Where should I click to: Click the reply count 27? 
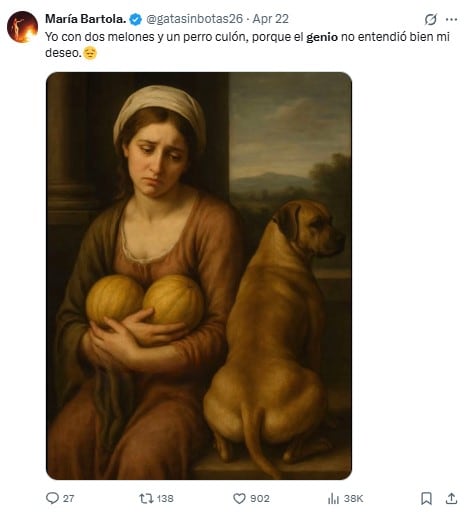coord(69,498)
